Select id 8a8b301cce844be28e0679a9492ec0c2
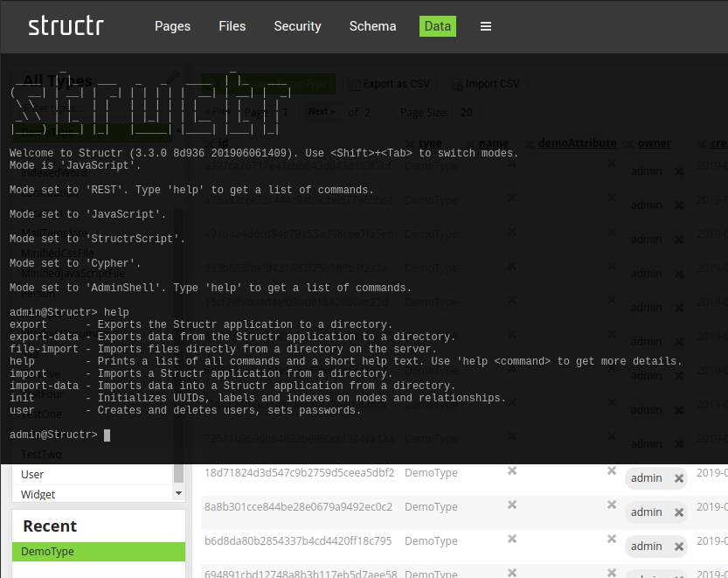The width and height of the screenshot is (728, 578). point(299,506)
